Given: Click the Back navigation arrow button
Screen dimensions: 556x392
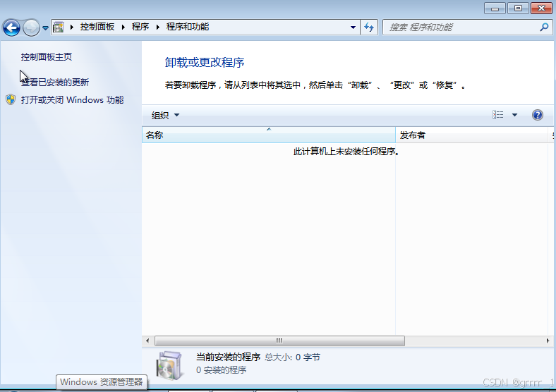Looking at the screenshot, I should (11, 27).
